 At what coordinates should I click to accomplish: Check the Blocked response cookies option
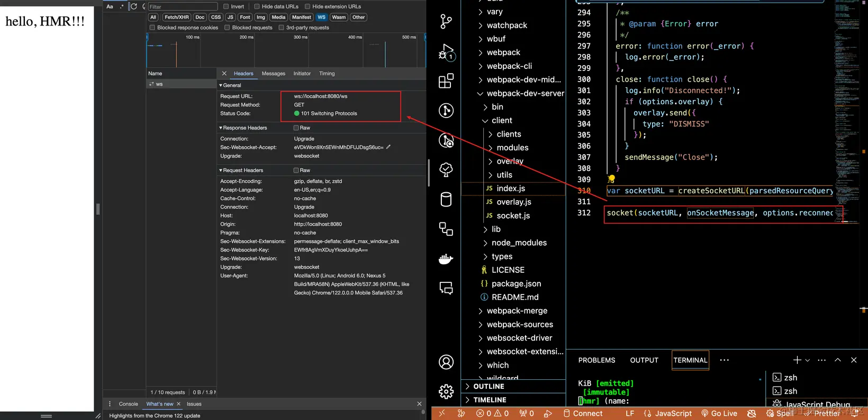tap(152, 28)
